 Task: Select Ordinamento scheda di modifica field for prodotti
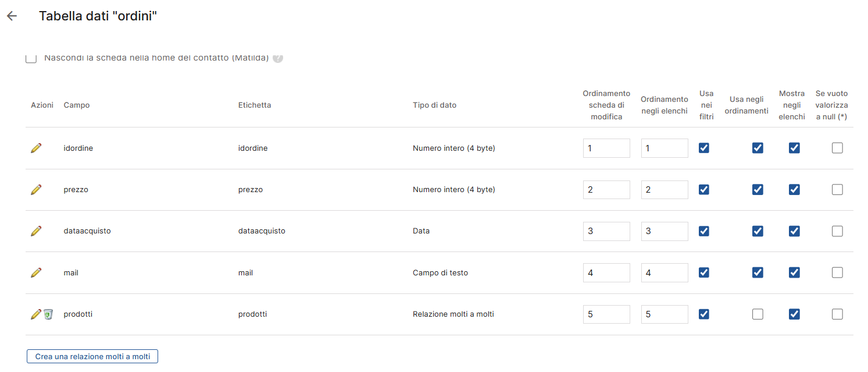coord(606,314)
